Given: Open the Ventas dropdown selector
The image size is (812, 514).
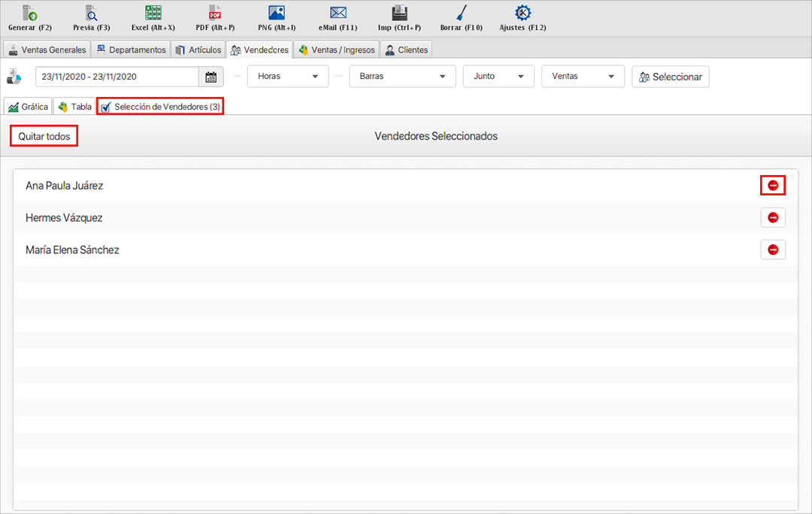Looking at the screenshot, I should (x=583, y=77).
